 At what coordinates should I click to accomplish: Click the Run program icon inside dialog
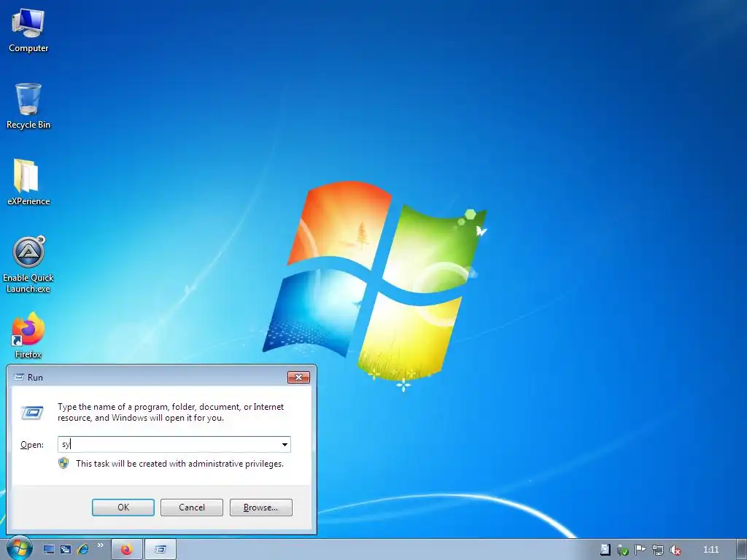[x=32, y=413]
